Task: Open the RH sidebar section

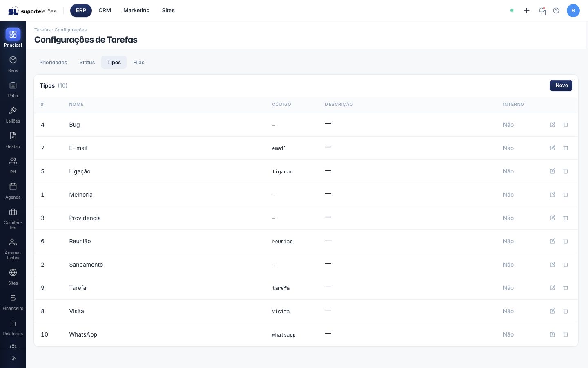Action: pyautogui.click(x=13, y=166)
